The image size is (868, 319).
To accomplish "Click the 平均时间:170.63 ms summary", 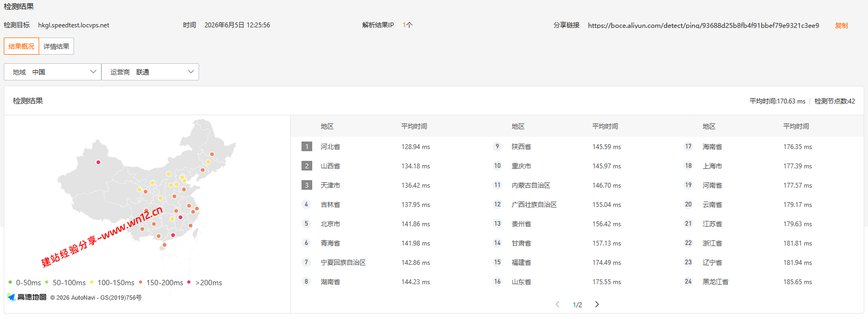I will (777, 101).
